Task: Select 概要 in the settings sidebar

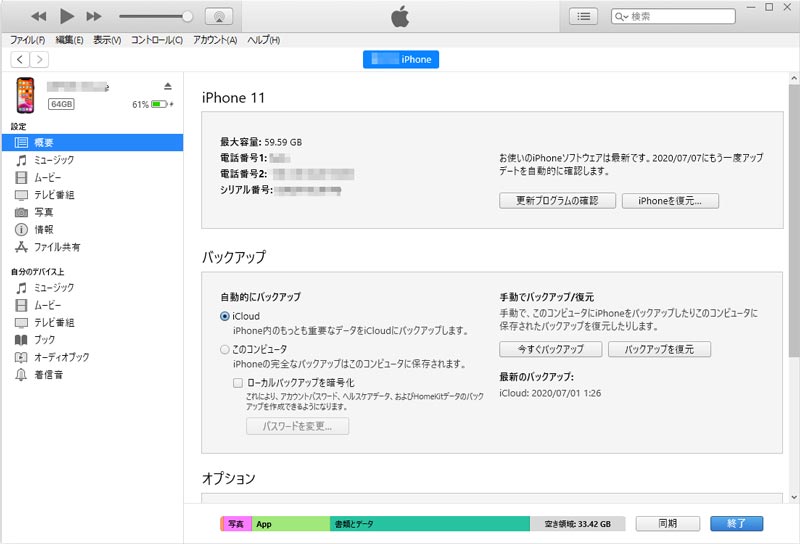Action: tap(92, 142)
